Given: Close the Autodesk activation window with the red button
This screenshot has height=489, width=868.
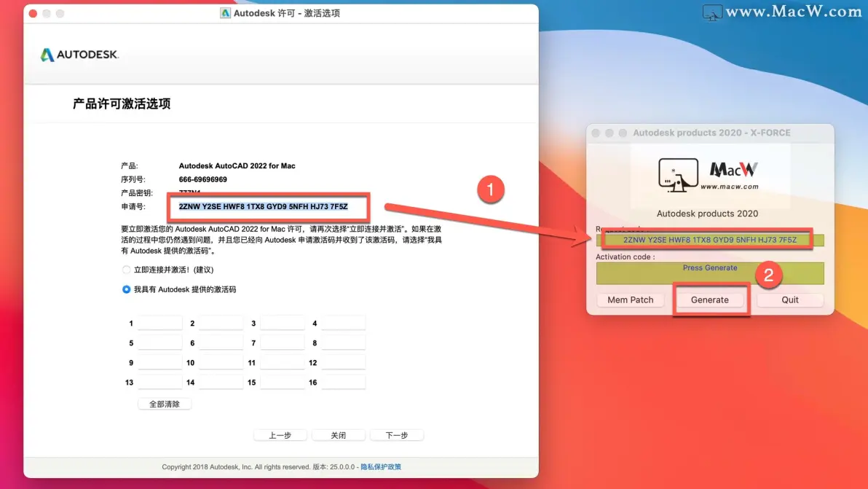Looking at the screenshot, I should pos(33,13).
